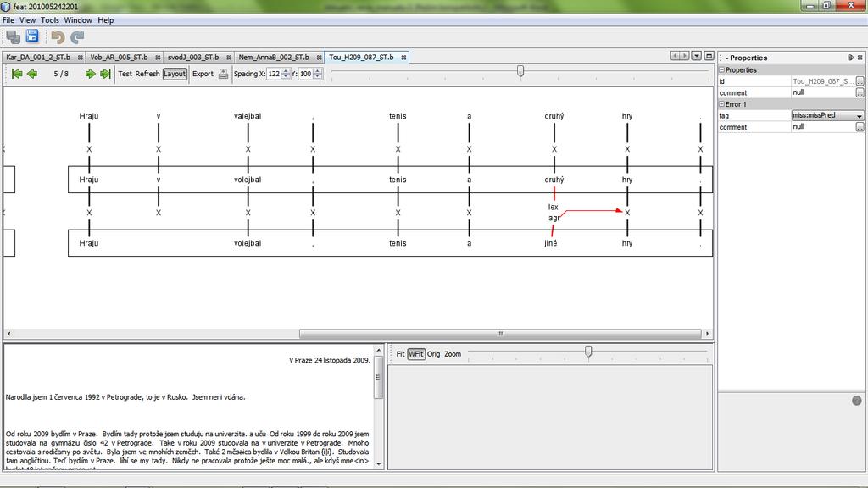Select the word 'jiné' in bottom tier
The height and width of the screenshot is (488, 868).
click(550, 243)
